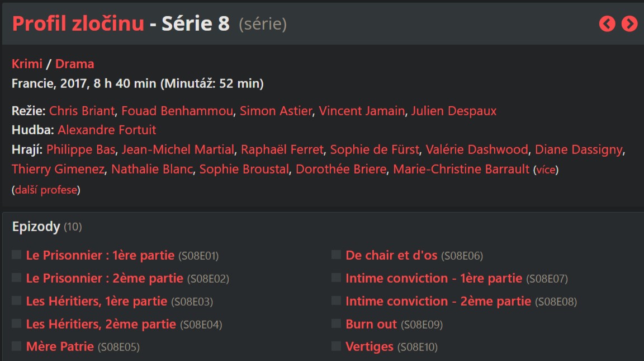Image resolution: width=644 pixels, height=361 pixels.
Task: Open the Profil zločinu title link
Action: pyautogui.click(x=78, y=24)
